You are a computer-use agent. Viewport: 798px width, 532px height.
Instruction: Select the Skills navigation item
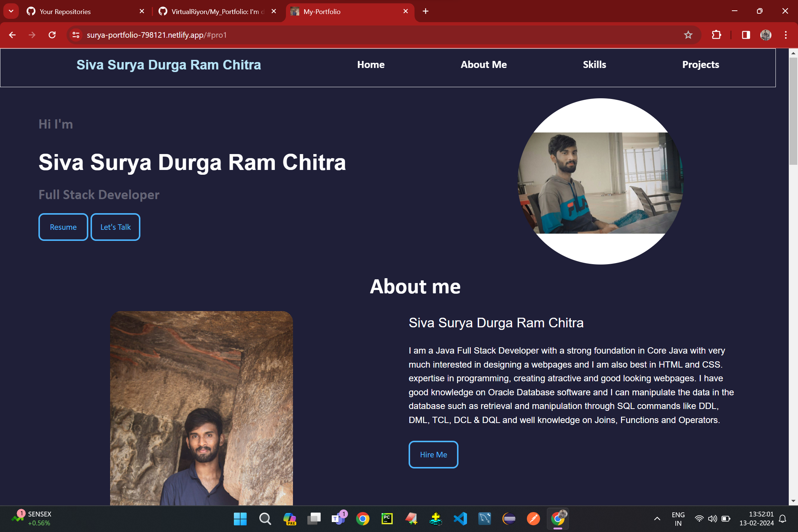point(594,64)
